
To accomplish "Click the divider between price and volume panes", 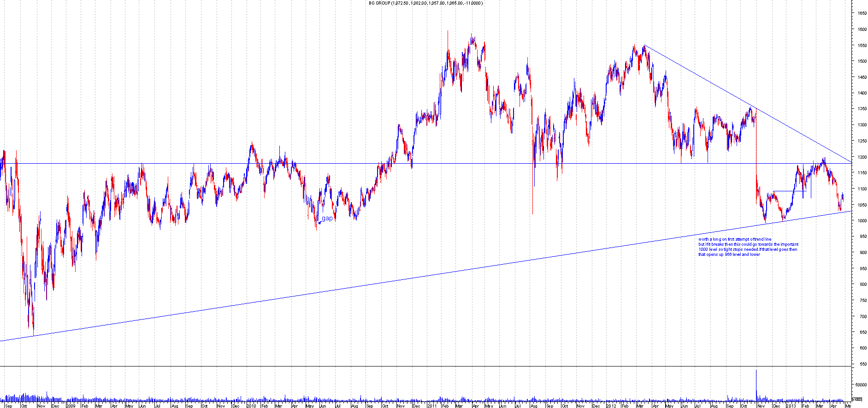I will pos(415,367).
